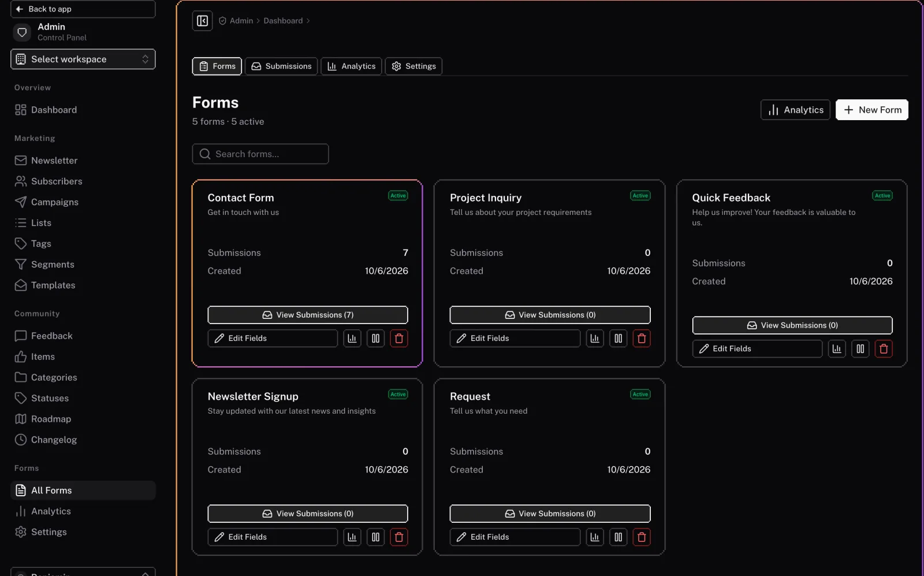This screenshot has width=924, height=576.
Task: Pause the Contact Form
Action: pos(375,339)
